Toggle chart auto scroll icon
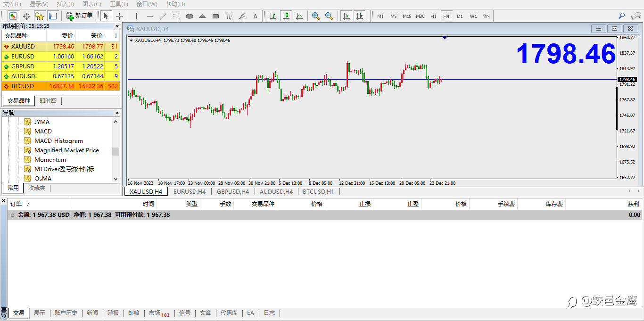 click(347, 16)
